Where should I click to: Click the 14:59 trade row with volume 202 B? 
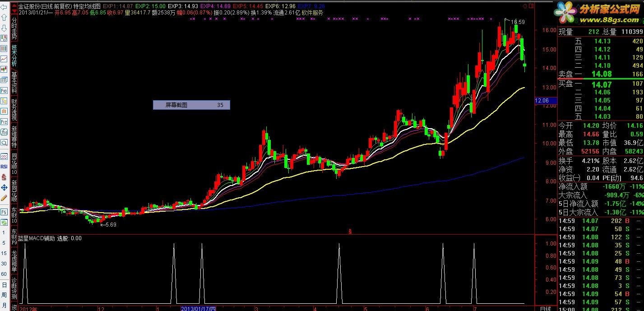[601, 221]
